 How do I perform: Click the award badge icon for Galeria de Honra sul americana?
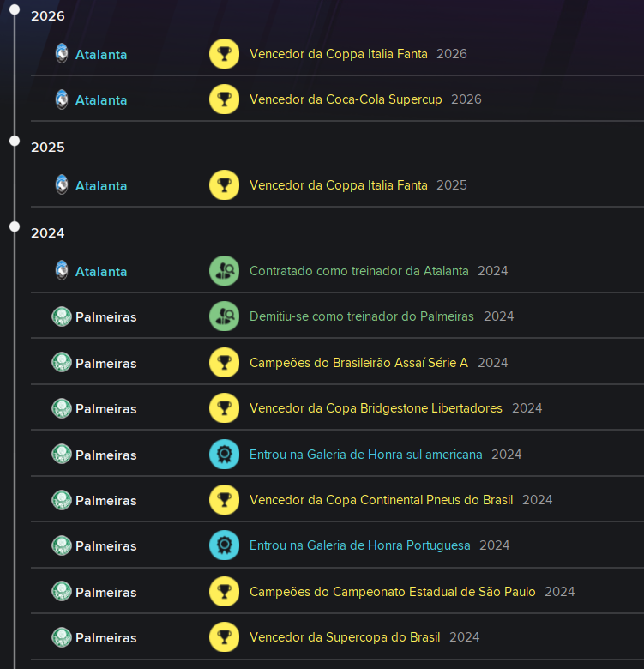(224, 455)
